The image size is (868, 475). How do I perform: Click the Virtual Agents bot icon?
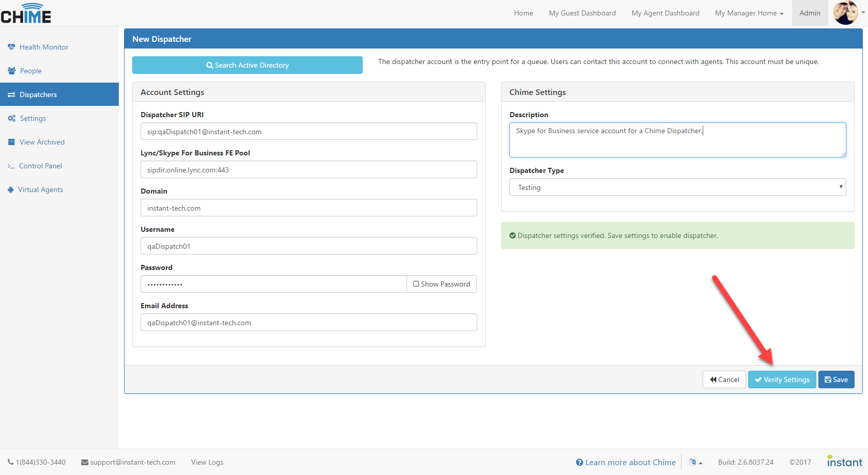tap(11, 189)
